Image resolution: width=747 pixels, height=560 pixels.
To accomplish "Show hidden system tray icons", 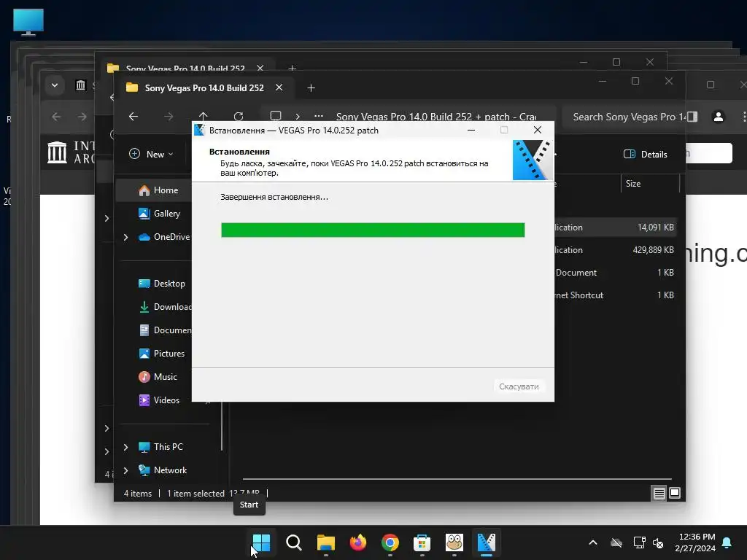I will (x=593, y=542).
